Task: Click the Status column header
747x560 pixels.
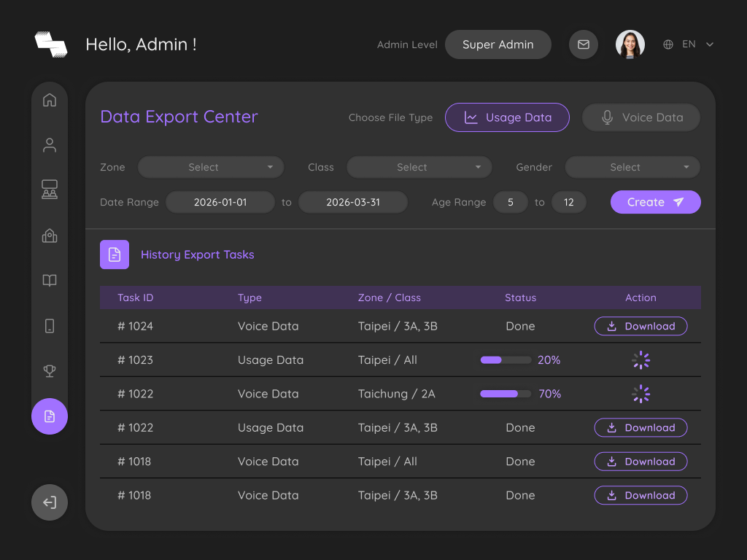Action: point(520,297)
